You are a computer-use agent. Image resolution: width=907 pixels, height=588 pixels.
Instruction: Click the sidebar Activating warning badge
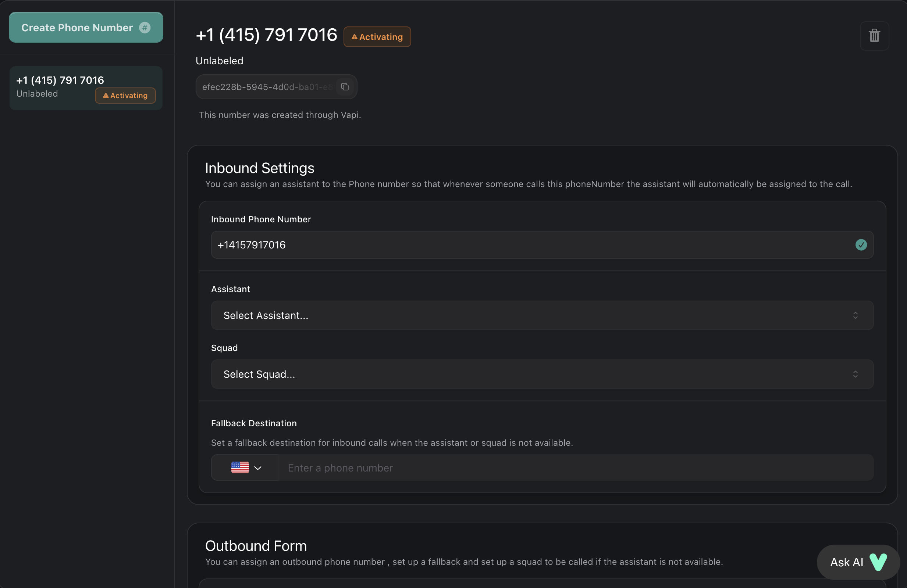pyautogui.click(x=125, y=96)
